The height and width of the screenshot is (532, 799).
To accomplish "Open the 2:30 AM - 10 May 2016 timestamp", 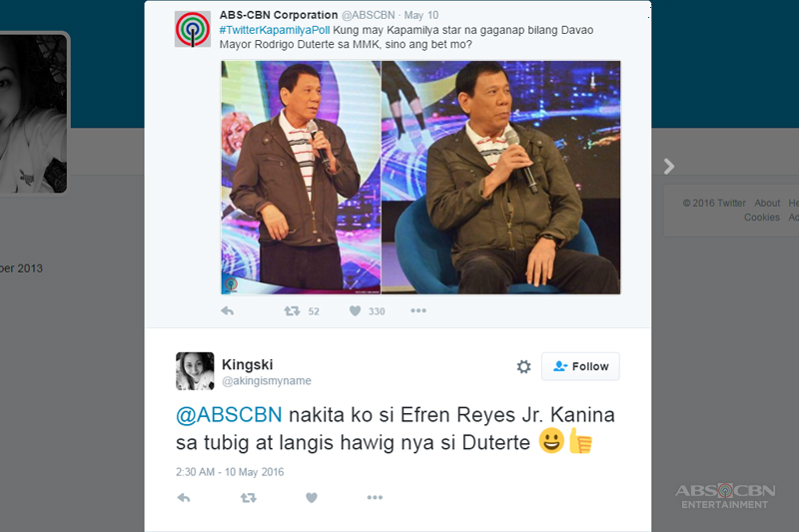I will point(230,472).
